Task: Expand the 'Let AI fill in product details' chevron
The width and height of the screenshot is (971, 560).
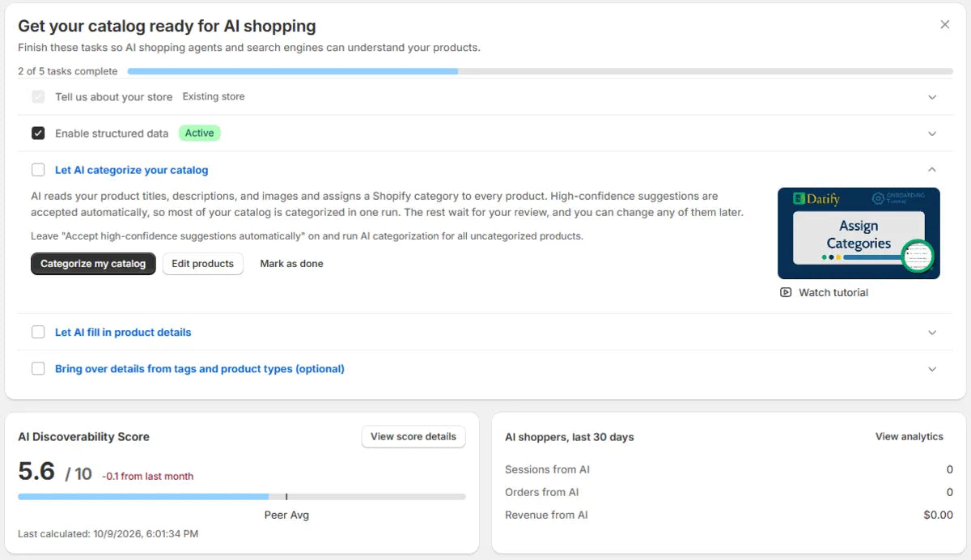Action: point(932,333)
